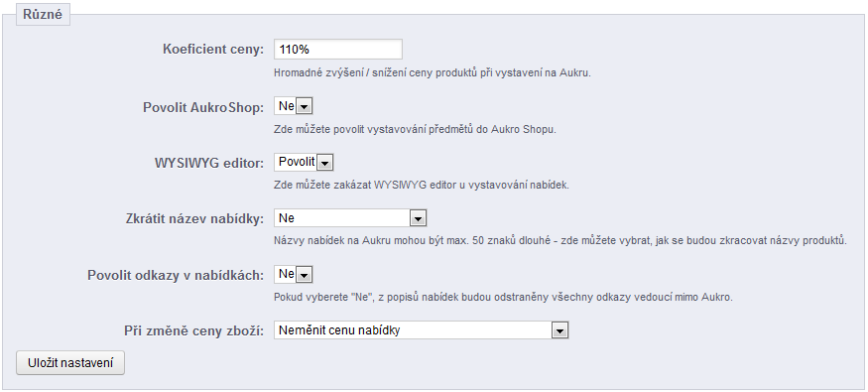Click the help text about zakázat WYSIWYG editor
The image size is (868, 392).
point(422,186)
